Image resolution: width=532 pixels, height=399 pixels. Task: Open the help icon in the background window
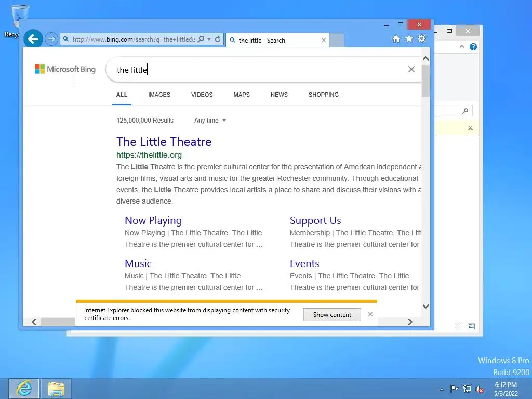click(x=473, y=47)
